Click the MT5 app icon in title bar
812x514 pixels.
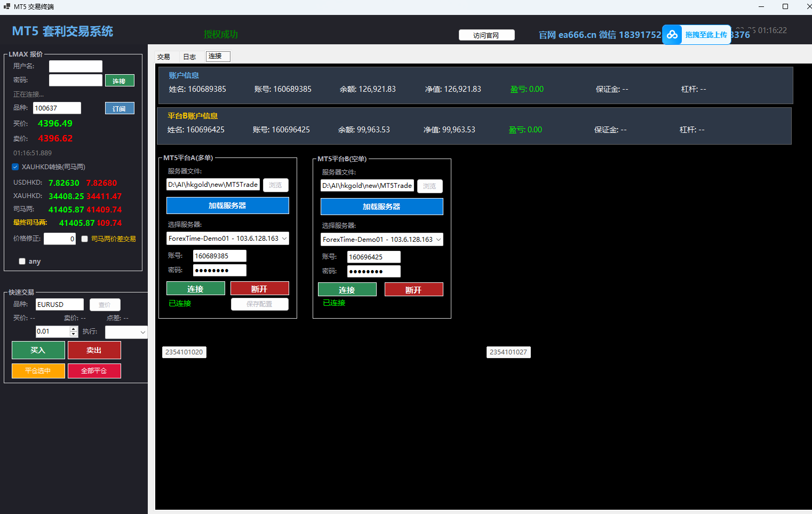tap(7, 6)
